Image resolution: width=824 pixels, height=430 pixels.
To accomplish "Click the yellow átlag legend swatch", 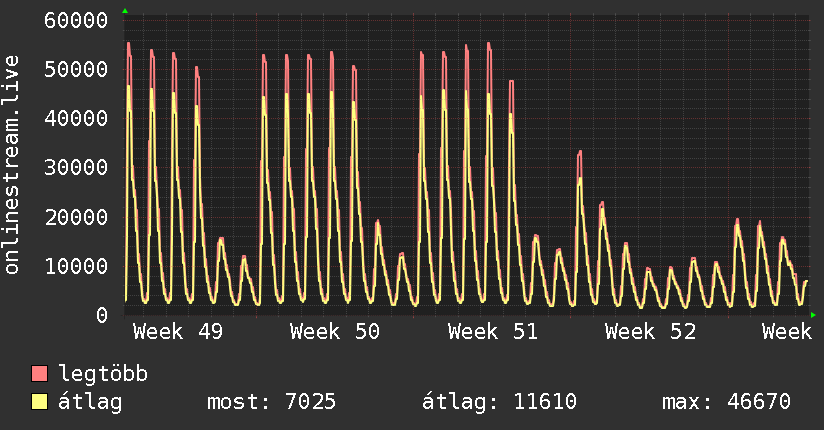I will [x=40, y=402].
